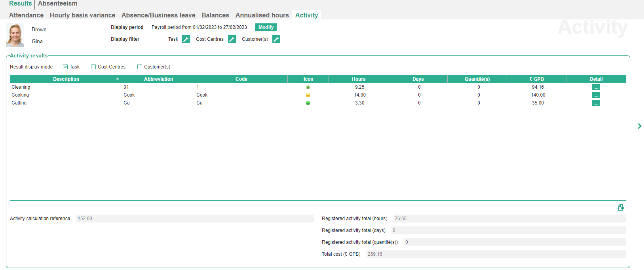Open the Hourly basis variance tab
Image resolution: width=644 pixels, height=270 pixels.
(82, 15)
